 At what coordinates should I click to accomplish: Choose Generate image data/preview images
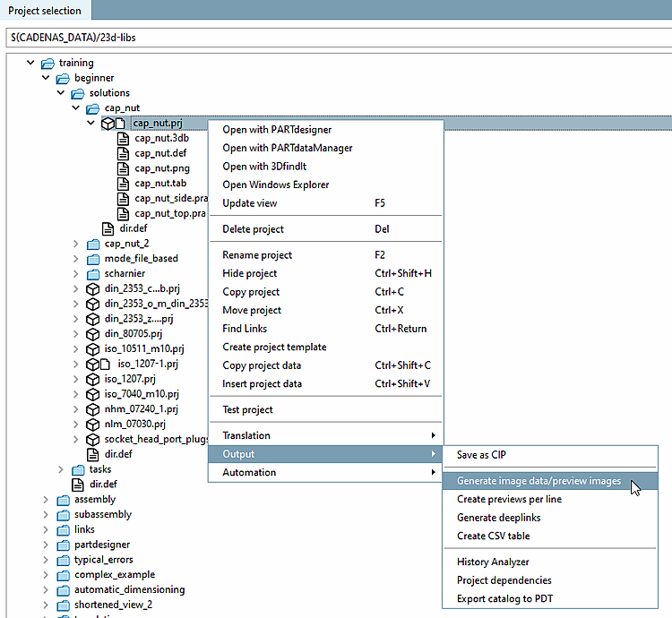tap(538, 481)
